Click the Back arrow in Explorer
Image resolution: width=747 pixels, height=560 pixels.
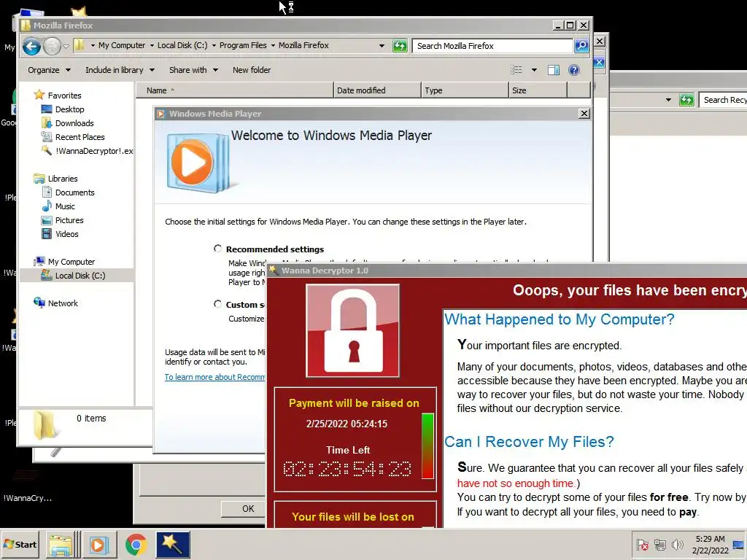pos(31,46)
